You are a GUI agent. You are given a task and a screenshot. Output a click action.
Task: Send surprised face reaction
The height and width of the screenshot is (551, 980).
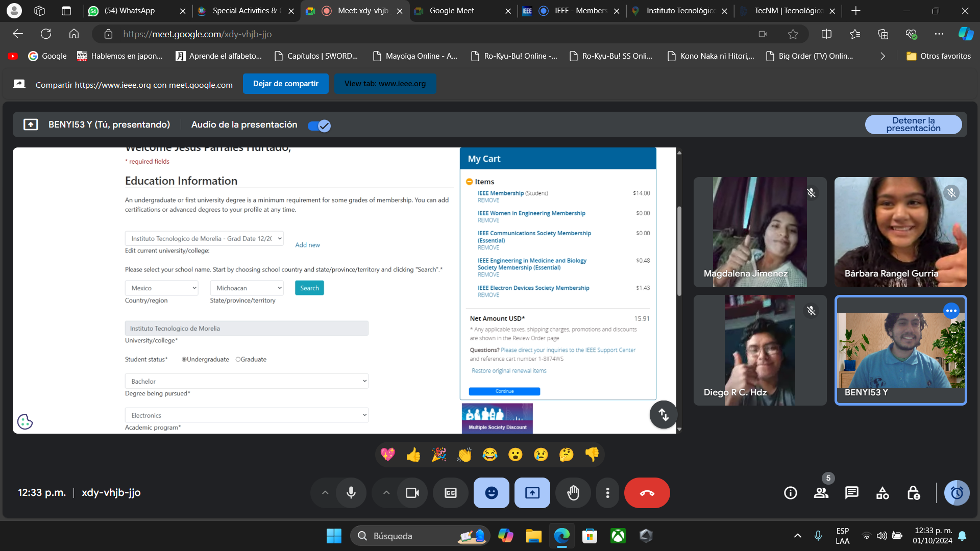[x=516, y=454]
